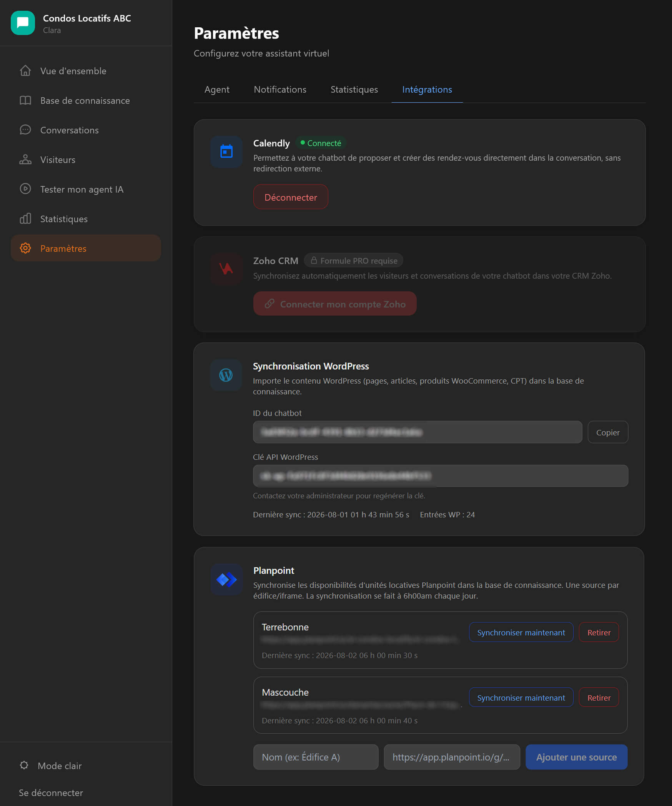Click the lock icon in Formule PRO requise

point(314,261)
